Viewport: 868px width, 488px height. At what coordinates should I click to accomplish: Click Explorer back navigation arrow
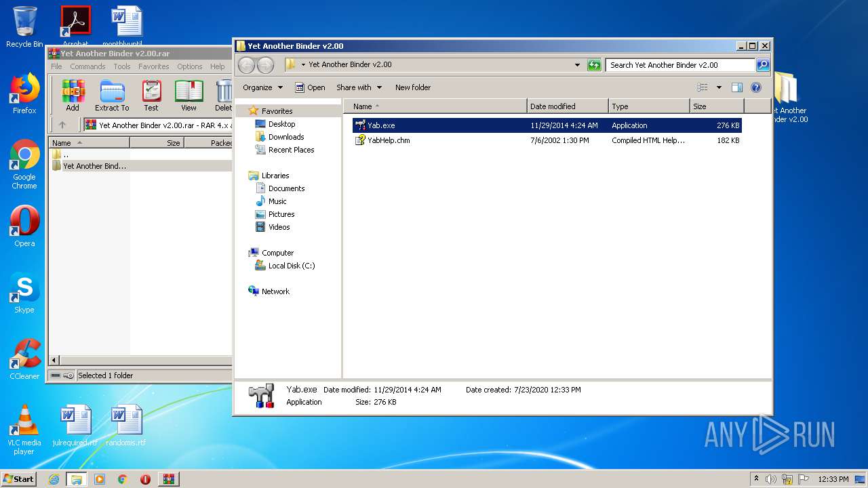(x=246, y=65)
